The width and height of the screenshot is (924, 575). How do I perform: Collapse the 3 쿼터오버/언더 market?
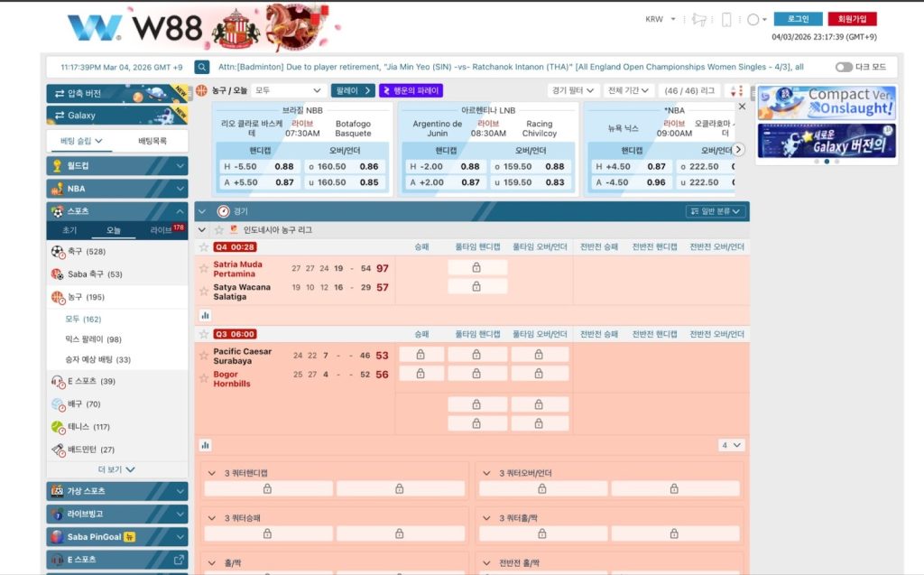pos(486,473)
